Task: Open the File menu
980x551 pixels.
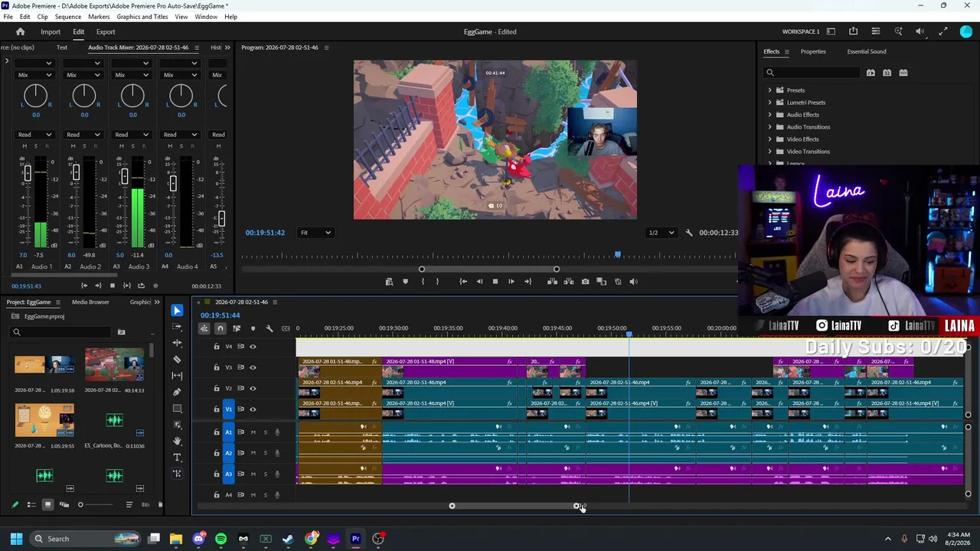Action: point(8,17)
